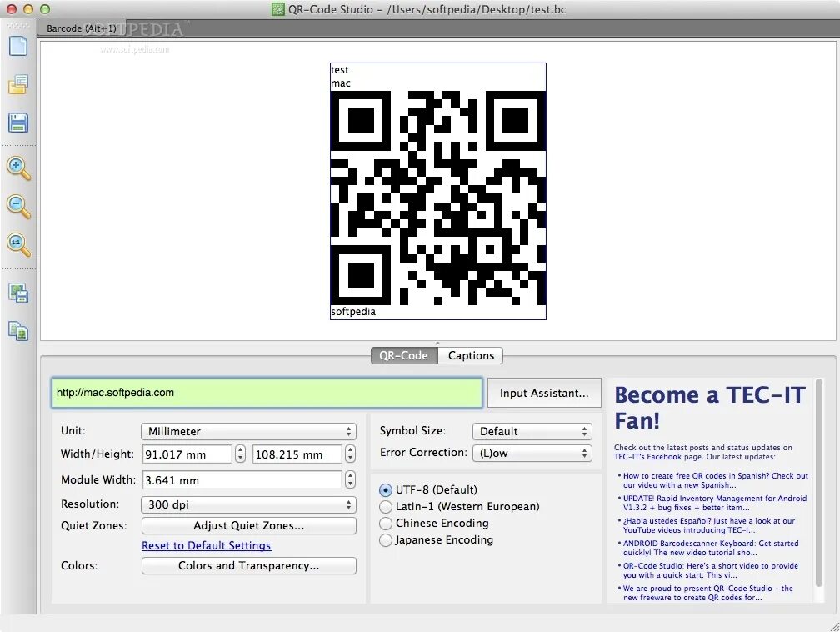Click the QR code preview image

pos(438,198)
